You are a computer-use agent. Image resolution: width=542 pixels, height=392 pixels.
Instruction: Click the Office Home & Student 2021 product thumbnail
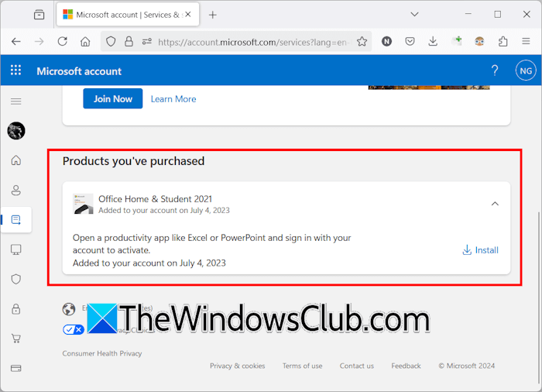click(x=83, y=204)
